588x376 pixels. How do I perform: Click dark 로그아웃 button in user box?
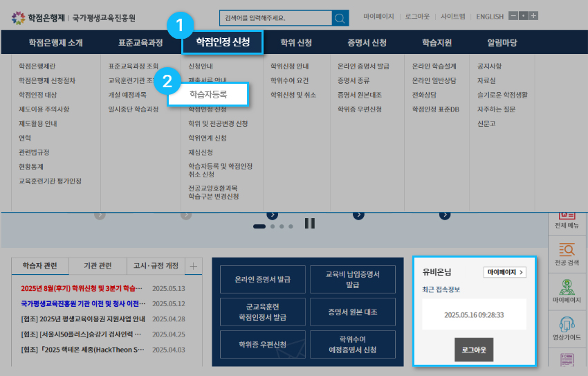coord(474,350)
